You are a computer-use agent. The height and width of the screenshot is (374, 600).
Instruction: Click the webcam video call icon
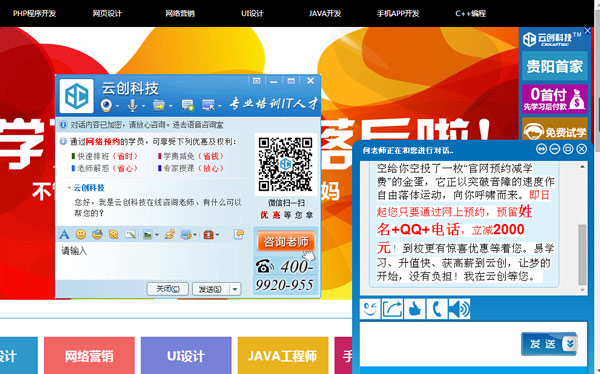tap(106, 105)
